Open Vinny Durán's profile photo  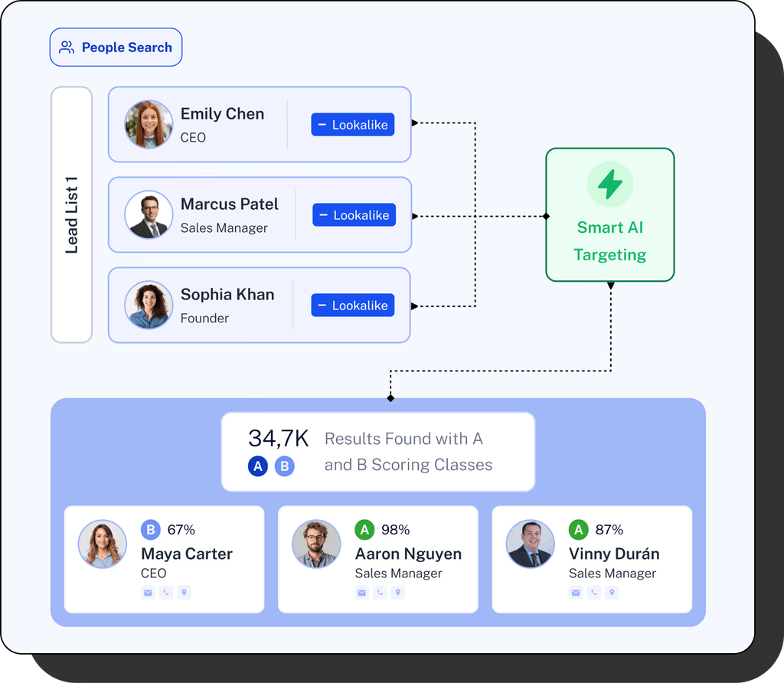[x=531, y=544]
